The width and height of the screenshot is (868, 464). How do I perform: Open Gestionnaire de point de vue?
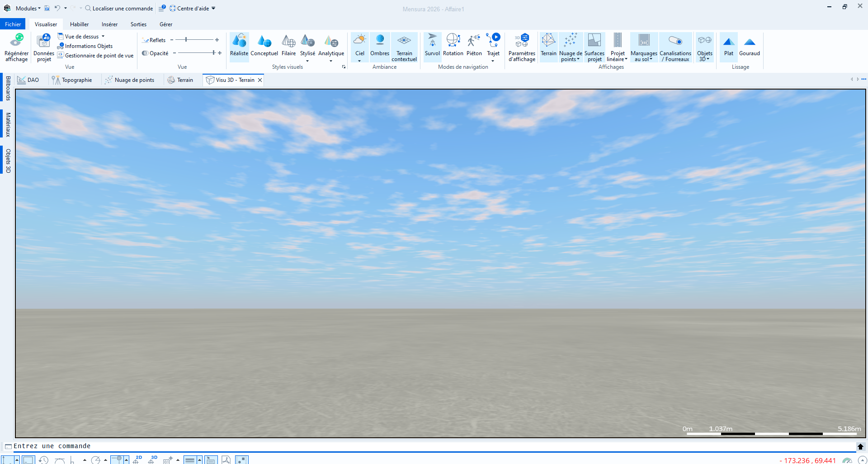coord(95,55)
